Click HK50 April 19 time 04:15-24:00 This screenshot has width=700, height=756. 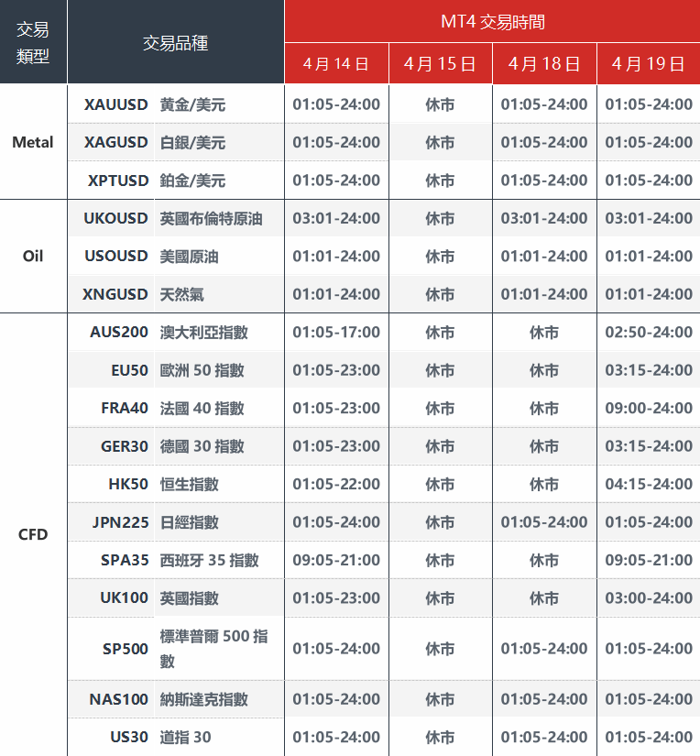pos(649,484)
